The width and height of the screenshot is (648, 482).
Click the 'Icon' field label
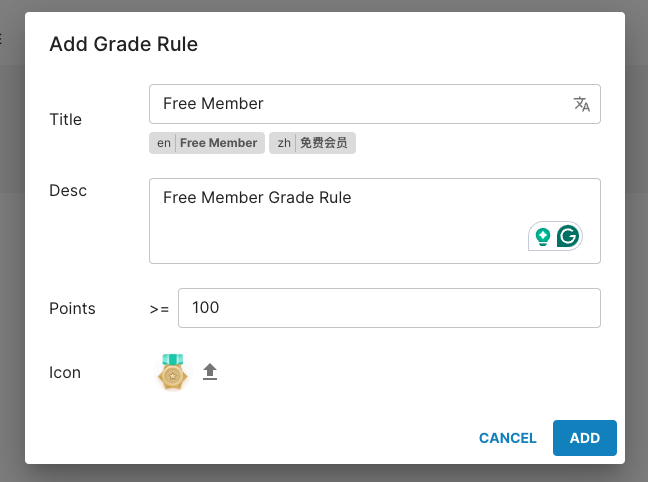click(x=65, y=372)
